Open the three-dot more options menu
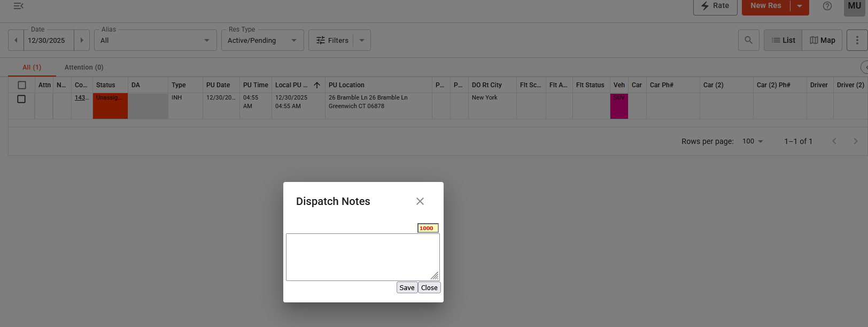Image resolution: width=868 pixels, height=327 pixels. [x=857, y=40]
